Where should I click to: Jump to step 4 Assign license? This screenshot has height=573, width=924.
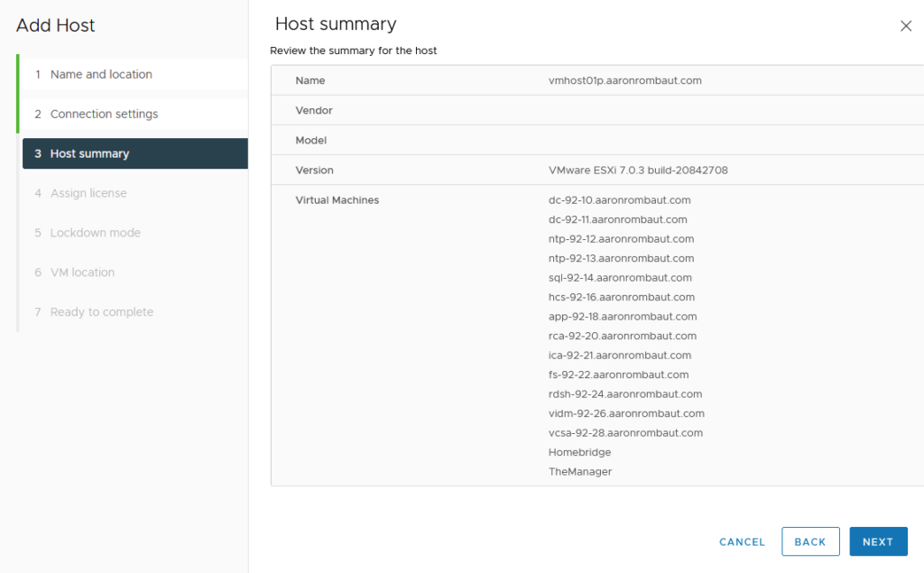tap(88, 193)
